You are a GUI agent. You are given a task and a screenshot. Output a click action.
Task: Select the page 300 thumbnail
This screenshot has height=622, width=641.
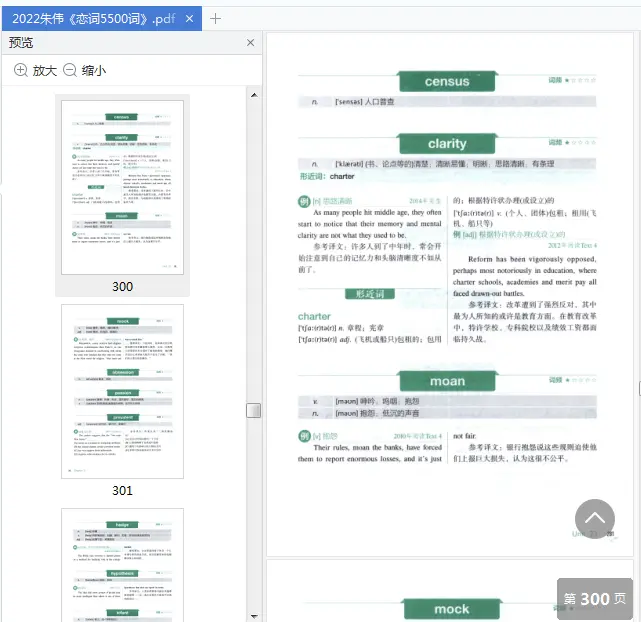[122, 188]
